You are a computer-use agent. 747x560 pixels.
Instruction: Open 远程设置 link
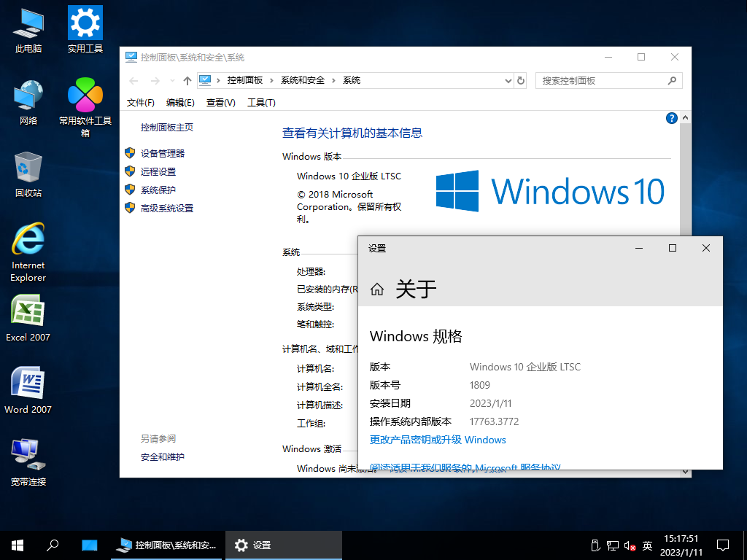pyautogui.click(x=158, y=171)
